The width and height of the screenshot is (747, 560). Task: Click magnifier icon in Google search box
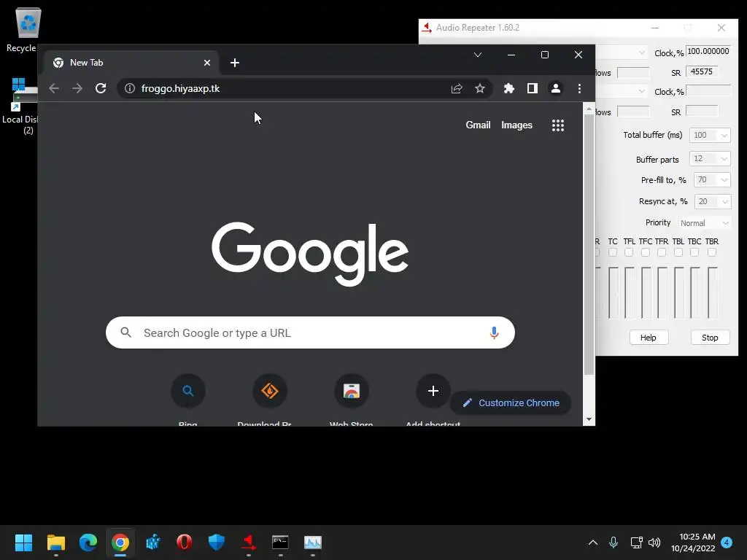click(125, 332)
